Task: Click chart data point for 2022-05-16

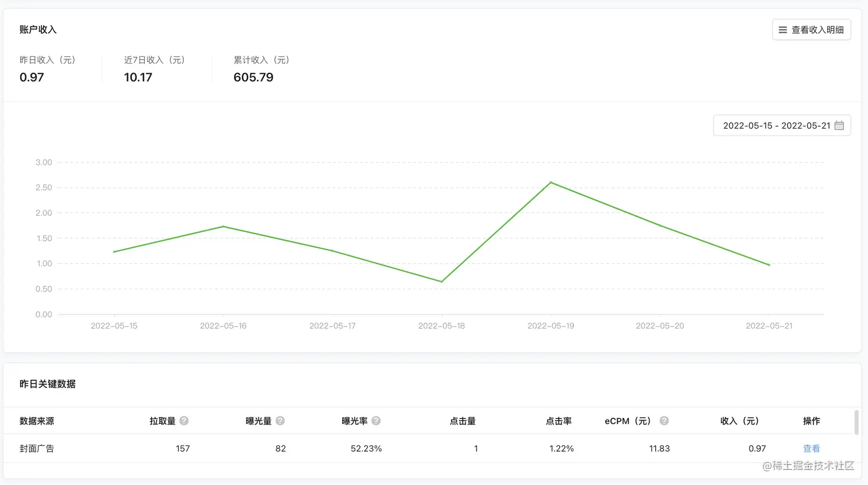Action: coord(223,226)
